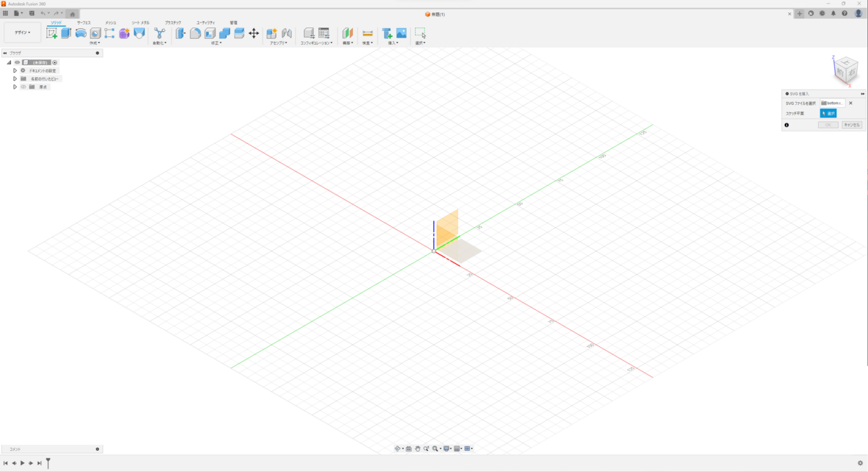The image size is (868, 472).
Task: Click the Save icon
Action: tap(31, 13)
